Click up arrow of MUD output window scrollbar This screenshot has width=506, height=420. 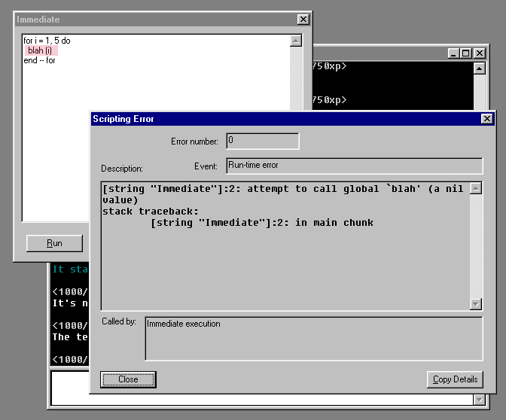479,68
